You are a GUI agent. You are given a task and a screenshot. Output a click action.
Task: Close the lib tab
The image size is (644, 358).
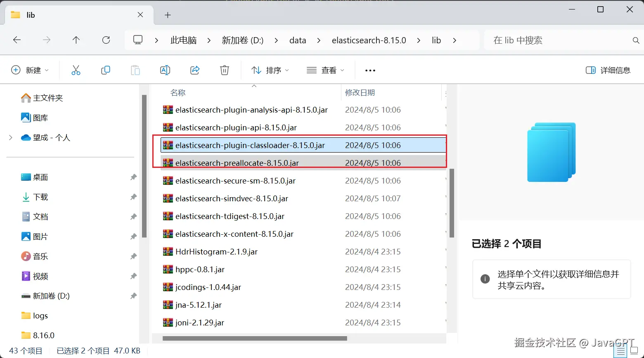140,15
